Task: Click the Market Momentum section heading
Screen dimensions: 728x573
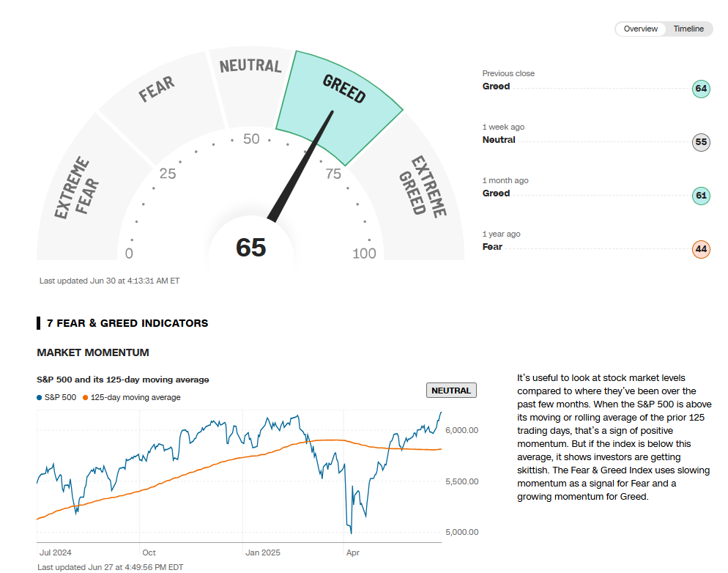Action: tap(93, 352)
